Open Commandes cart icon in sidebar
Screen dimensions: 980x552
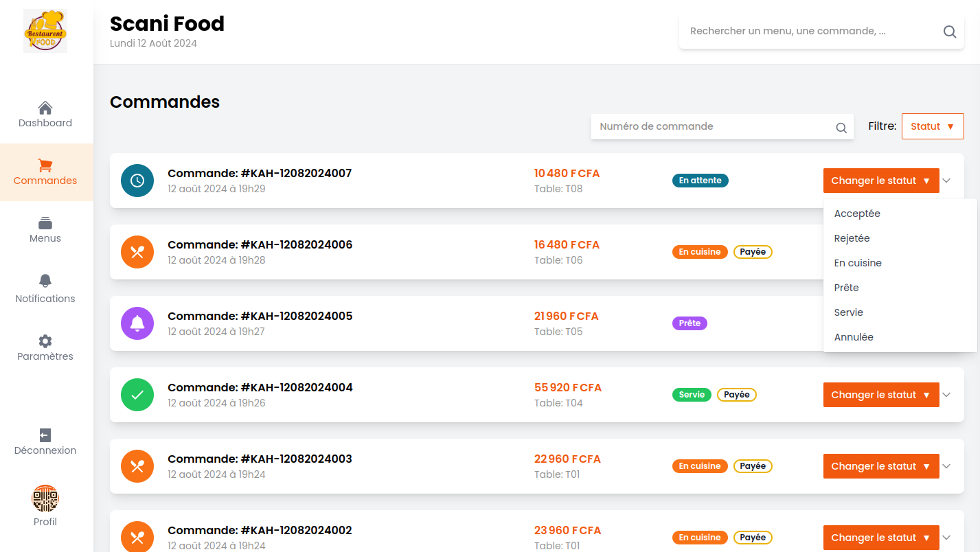[x=45, y=165]
